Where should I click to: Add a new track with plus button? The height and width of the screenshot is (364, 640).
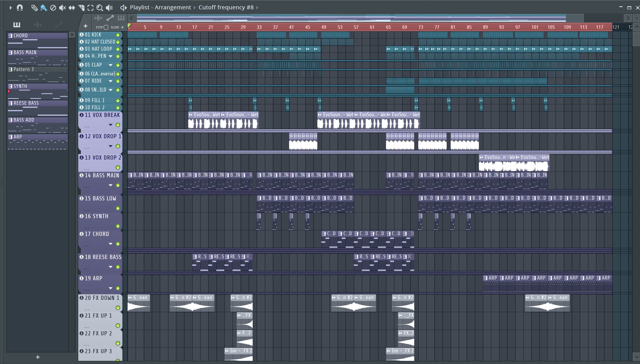click(85, 26)
